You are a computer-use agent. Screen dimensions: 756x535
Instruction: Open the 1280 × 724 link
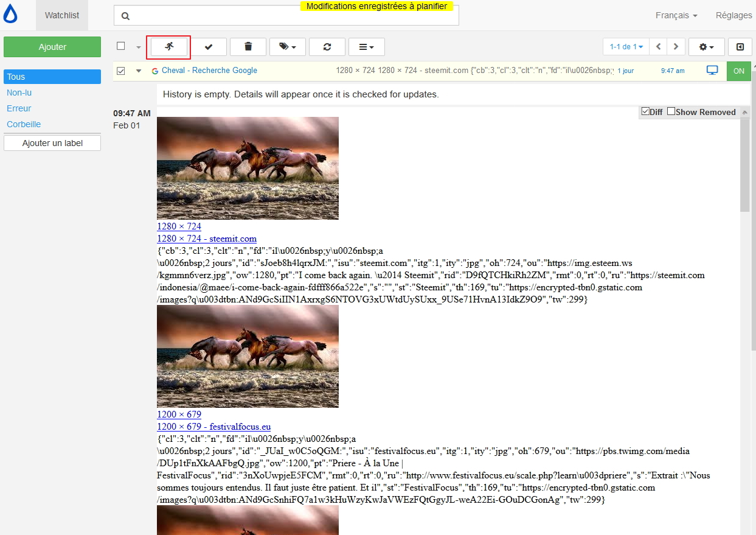[179, 226]
